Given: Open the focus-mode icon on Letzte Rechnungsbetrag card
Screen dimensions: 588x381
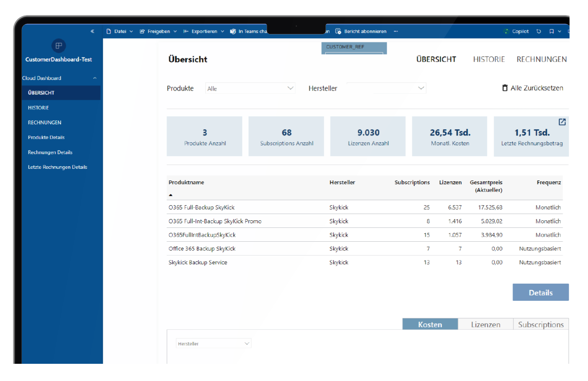Looking at the screenshot, I should [x=562, y=122].
